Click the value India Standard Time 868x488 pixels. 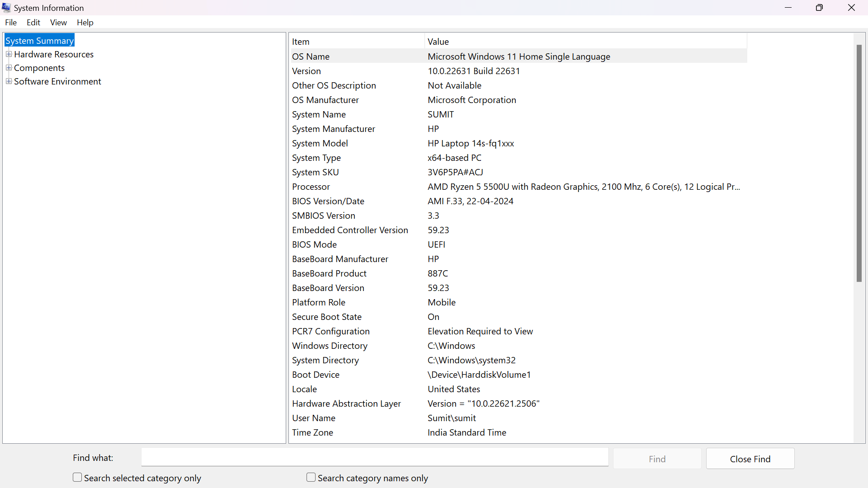coord(467,432)
